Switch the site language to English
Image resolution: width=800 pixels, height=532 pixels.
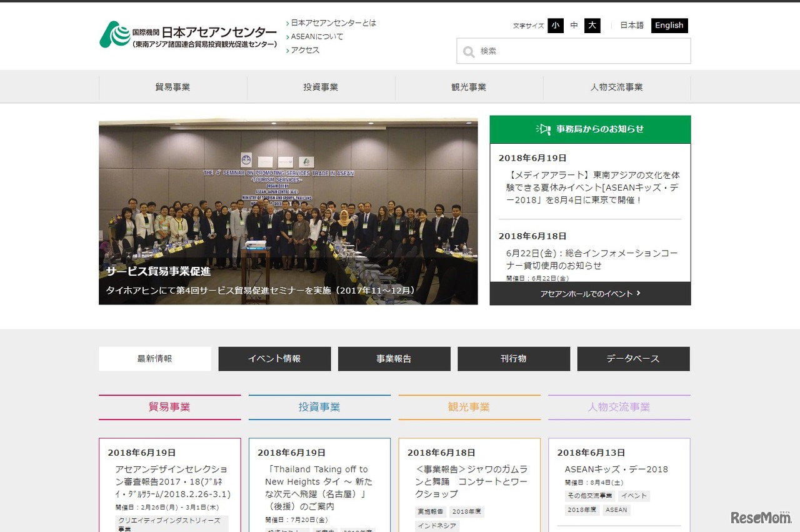point(669,26)
